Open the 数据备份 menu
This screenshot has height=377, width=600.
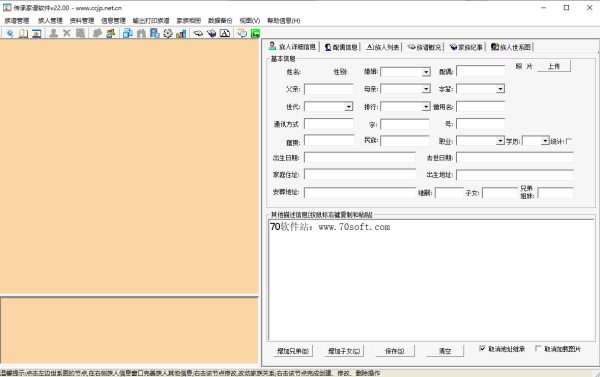click(220, 21)
